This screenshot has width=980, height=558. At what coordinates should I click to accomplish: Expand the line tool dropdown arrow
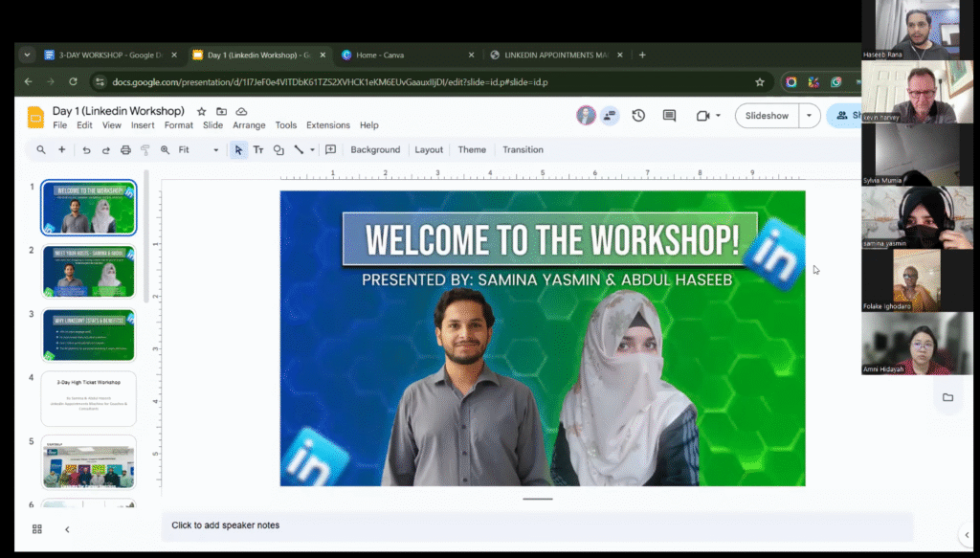(x=313, y=150)
